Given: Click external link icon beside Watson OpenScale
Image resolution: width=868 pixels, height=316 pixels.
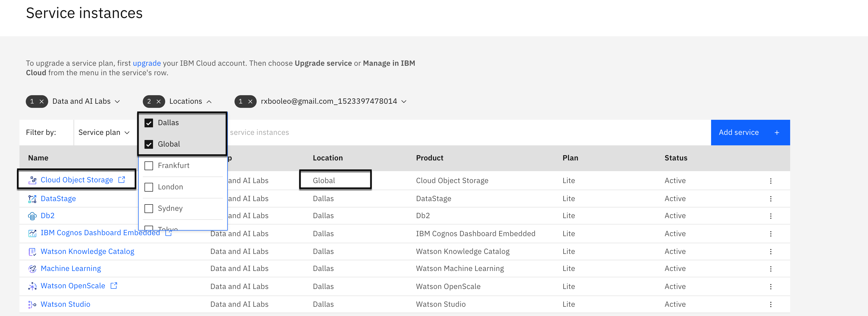Looking at the screenshot, I should coord(114,286).
